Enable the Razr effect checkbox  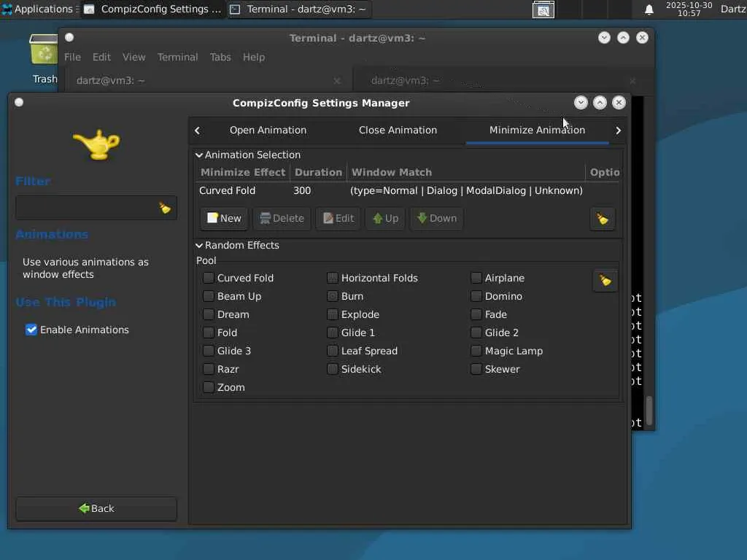click(x=208, y=369)
